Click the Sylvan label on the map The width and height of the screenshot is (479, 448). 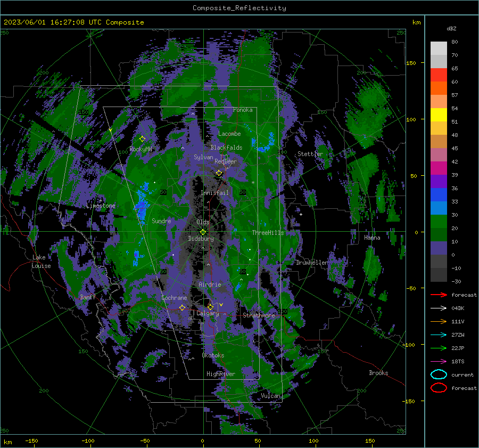point(203,157)
